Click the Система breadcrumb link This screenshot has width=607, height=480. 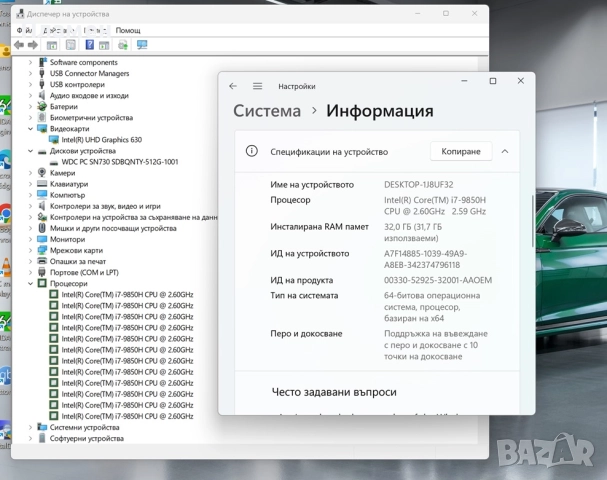pos(266,111)
